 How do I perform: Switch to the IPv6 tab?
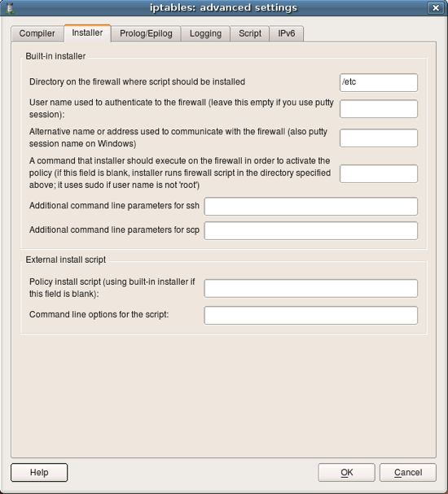tap(286, 33)
